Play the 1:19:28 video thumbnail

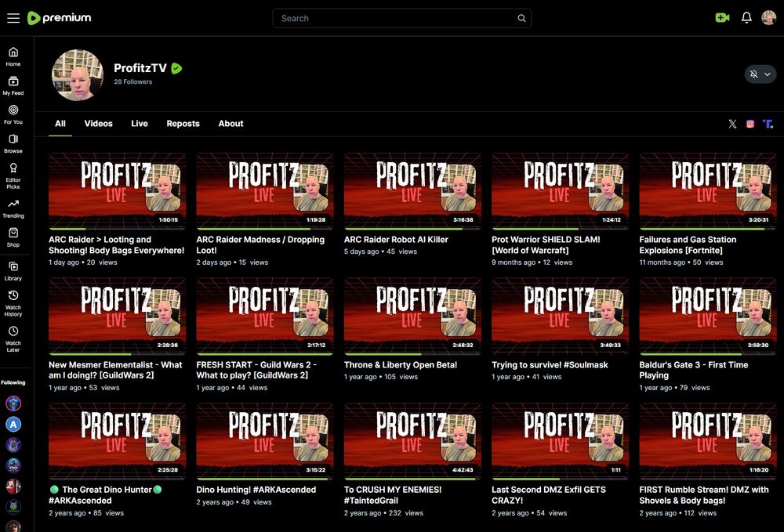[264, 191]
